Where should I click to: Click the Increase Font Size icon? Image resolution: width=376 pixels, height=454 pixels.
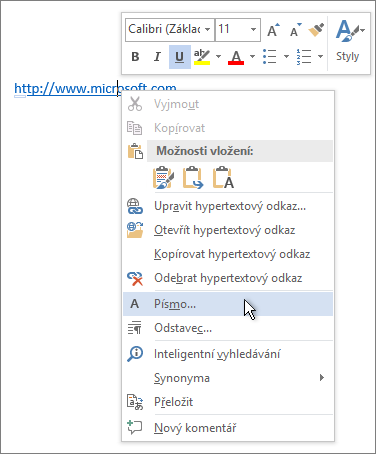tap(274, 30)
